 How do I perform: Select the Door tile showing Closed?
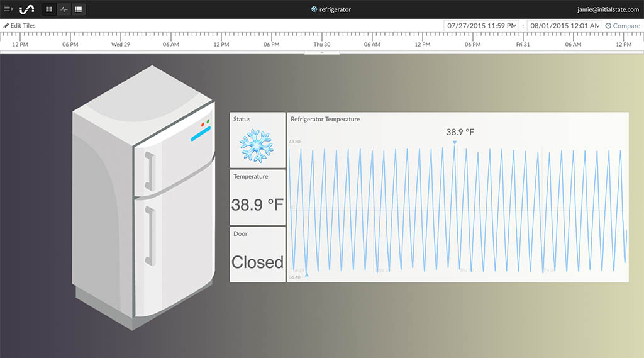click(257, 255)
